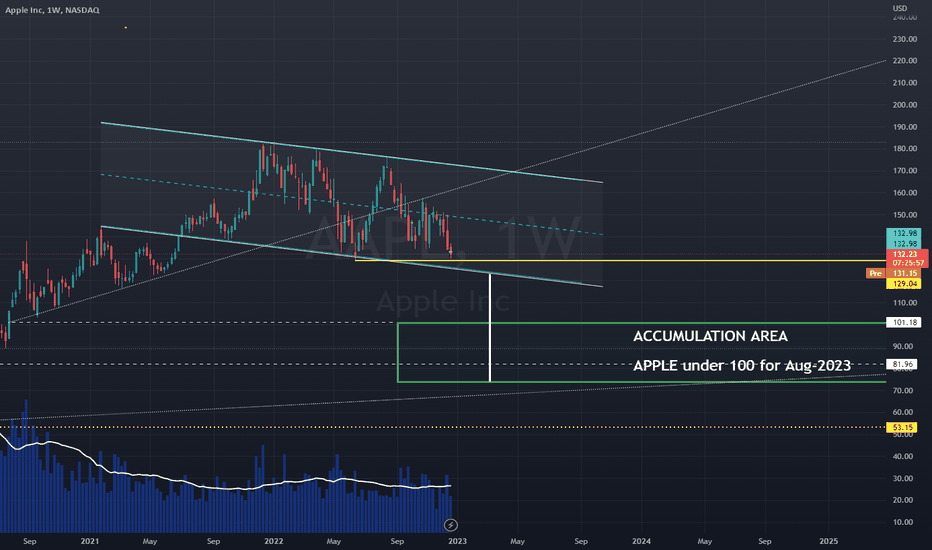
Task: Click the 10.00 price axis label
Action: (905, 522)
